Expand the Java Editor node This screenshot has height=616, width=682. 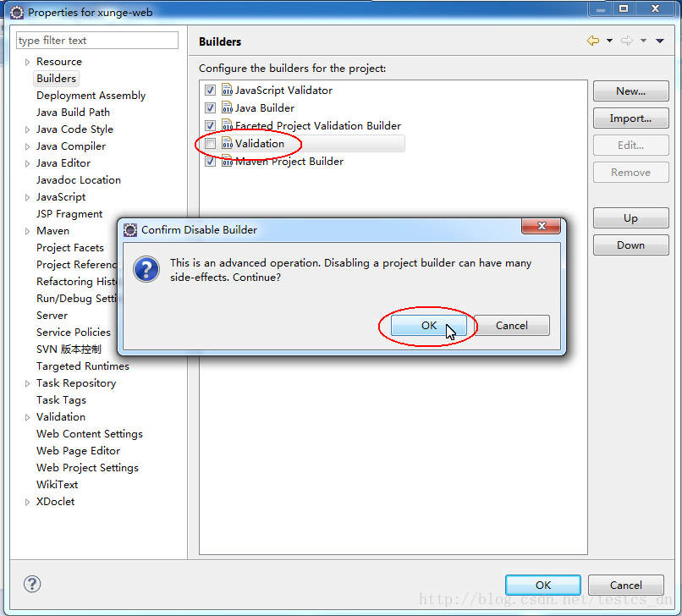(27, 163)
